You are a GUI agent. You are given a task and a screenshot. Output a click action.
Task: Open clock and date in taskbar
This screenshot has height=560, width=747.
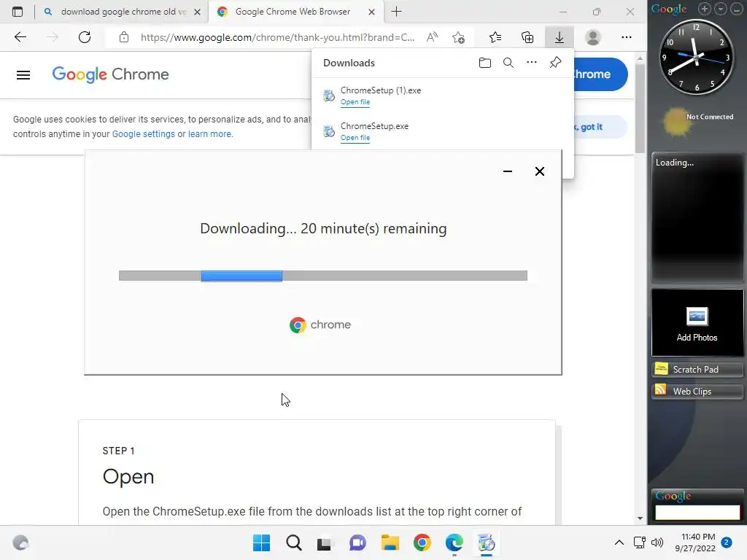coord(695,542)
